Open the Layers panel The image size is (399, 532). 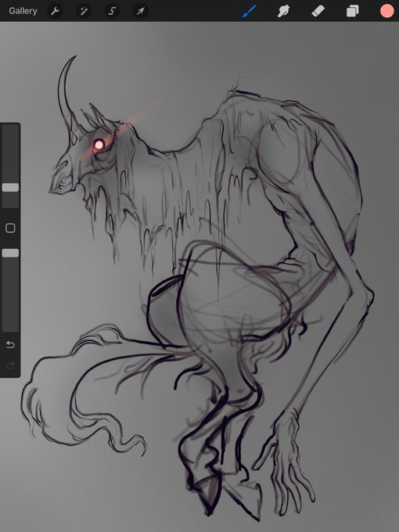coord(353,11)
